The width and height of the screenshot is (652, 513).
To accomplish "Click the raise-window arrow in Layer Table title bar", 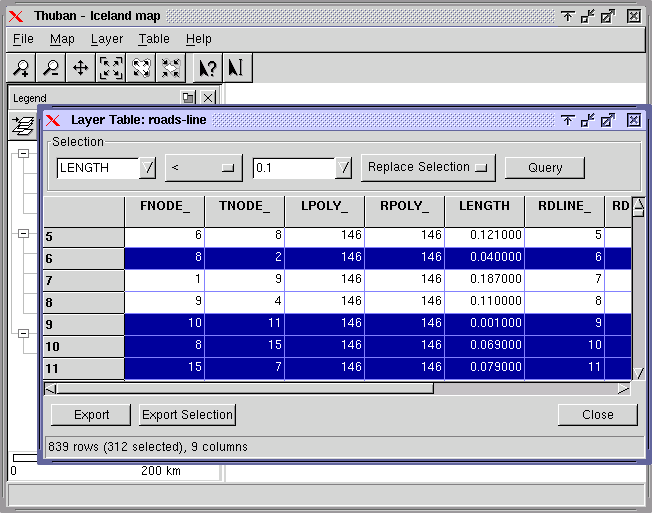I will 567,120.
